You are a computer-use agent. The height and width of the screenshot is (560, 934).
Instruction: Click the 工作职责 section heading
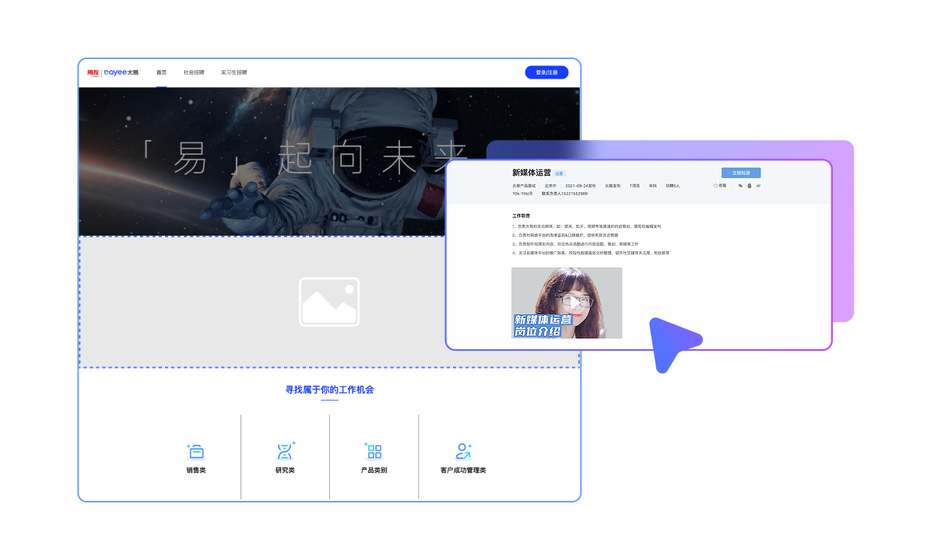(x=521, y=215)
